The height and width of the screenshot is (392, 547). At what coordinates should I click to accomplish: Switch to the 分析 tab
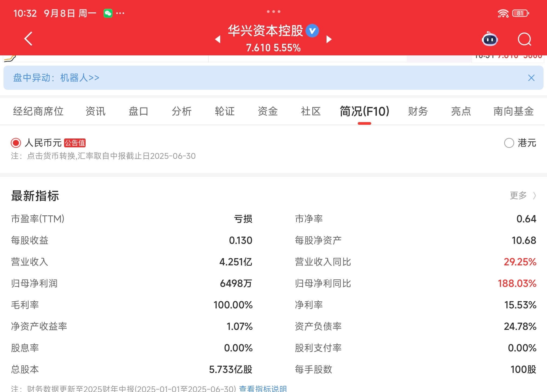[x=182, y=111]
